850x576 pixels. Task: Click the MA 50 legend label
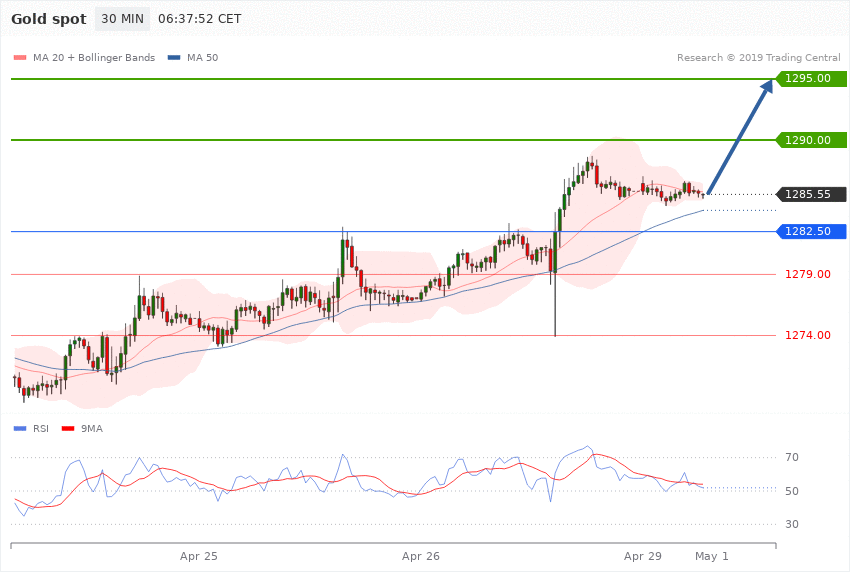(202, 57)
